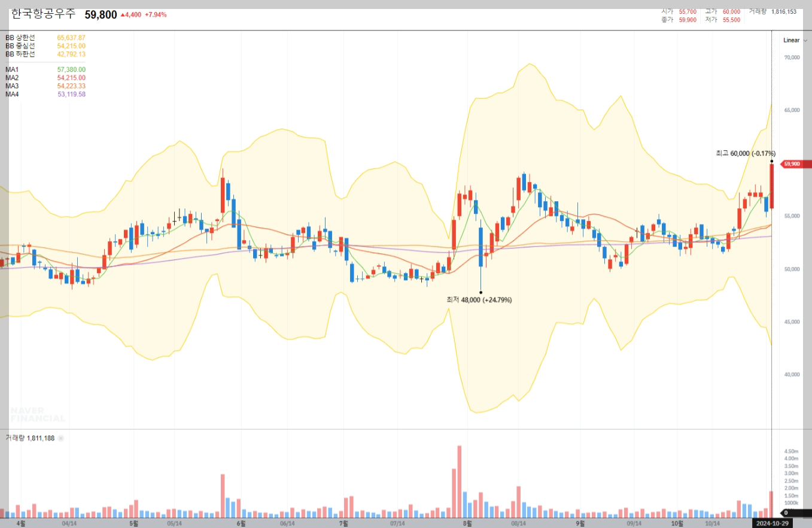Viewport: 812px width, 528px height.
Task: Click the 2024-10-29 crosshair date label
Action: tap(772, 523)
